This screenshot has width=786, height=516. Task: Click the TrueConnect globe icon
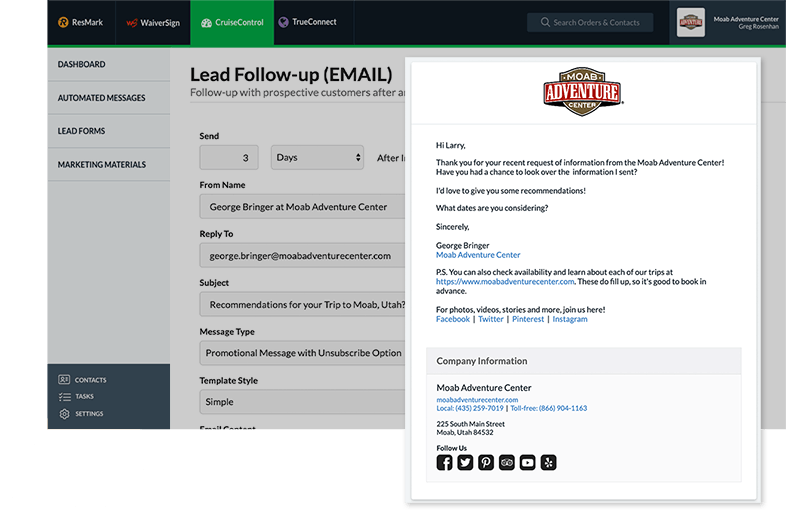284,22
